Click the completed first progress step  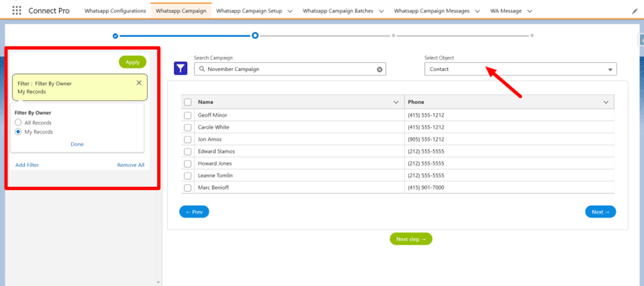pos(115,36)
